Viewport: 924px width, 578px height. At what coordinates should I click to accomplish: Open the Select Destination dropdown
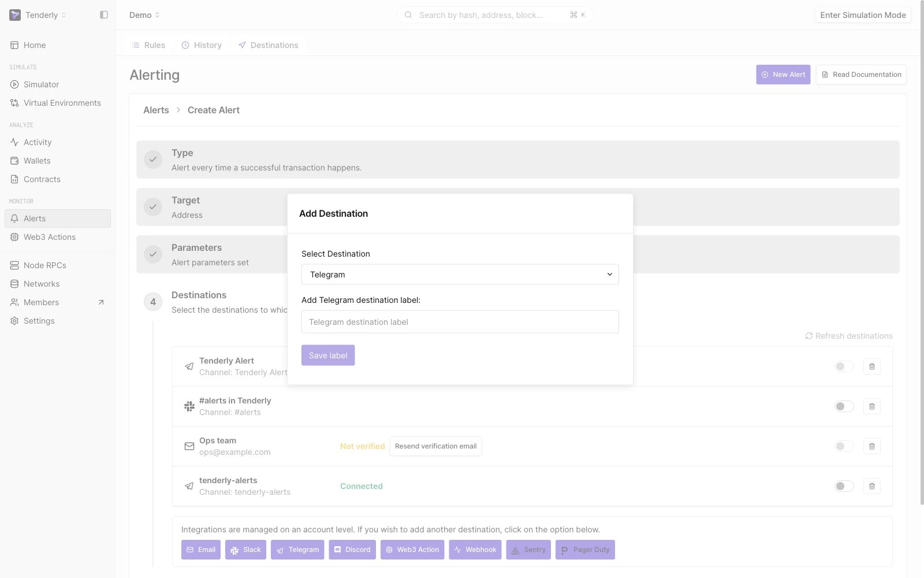tap(460, 275)
